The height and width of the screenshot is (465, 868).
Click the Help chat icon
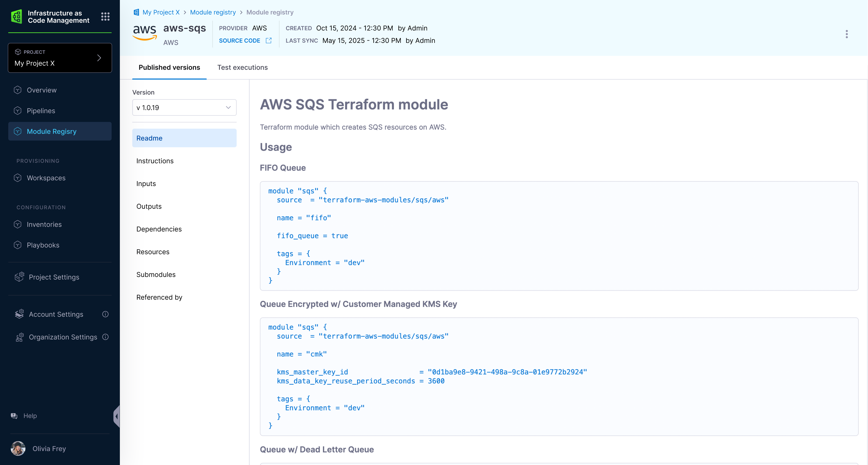pyautogui.click(x=14, y=416)
